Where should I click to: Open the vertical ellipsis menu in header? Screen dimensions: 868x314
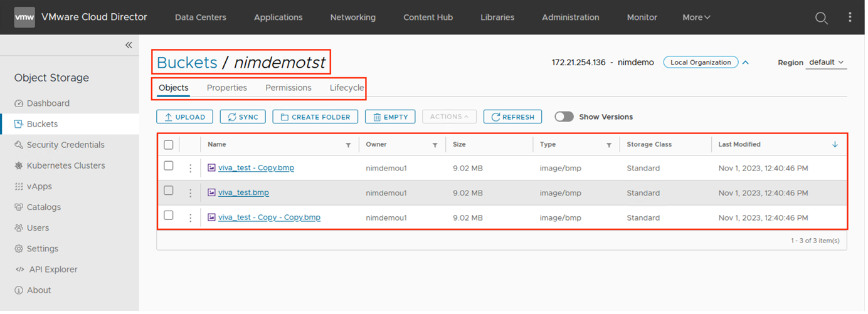[x=850, y=18]
